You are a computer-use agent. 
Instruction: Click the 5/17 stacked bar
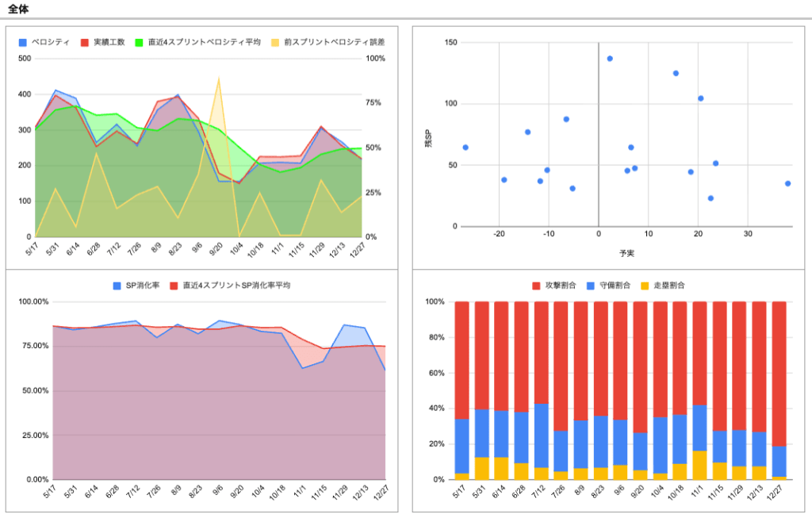(462, 391)
